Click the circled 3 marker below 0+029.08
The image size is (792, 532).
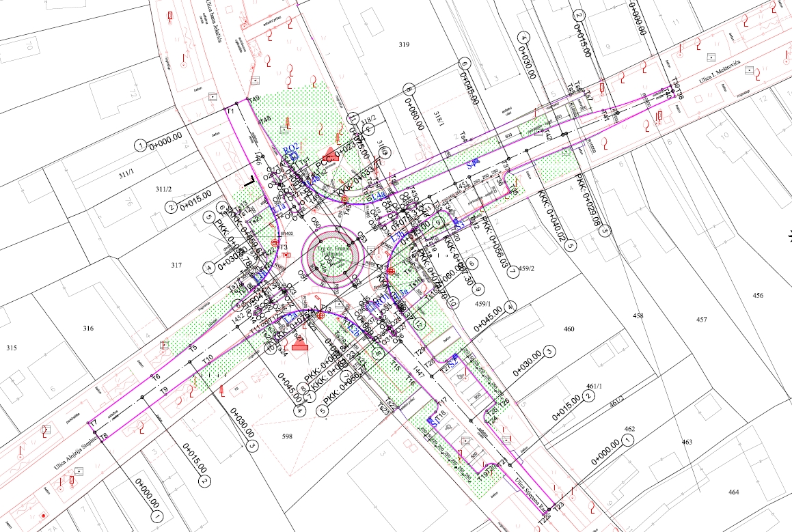click(x=605, y=232)
